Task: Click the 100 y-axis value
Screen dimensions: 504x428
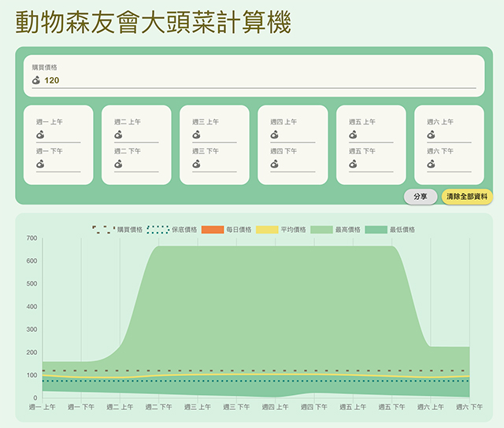Action: coord(31,375)
